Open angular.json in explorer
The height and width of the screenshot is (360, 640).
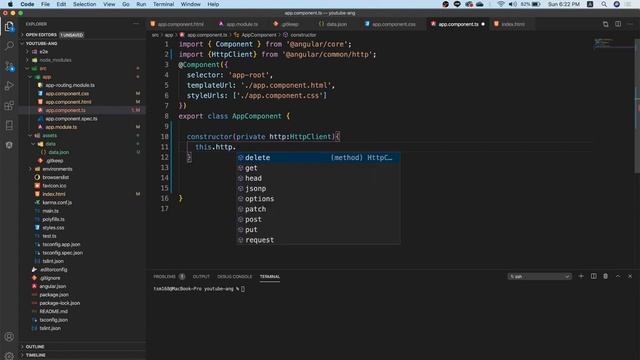tap(52, 287)
